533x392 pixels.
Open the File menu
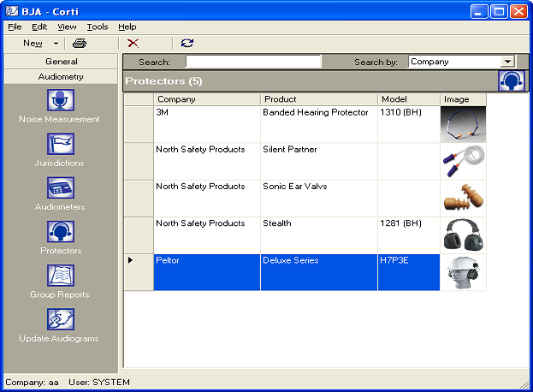click(15, 27)
